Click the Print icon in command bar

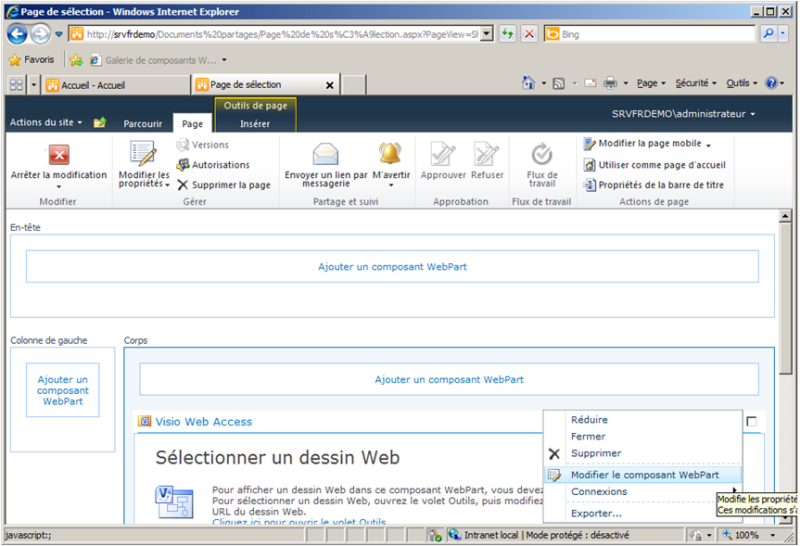(610, 83)
